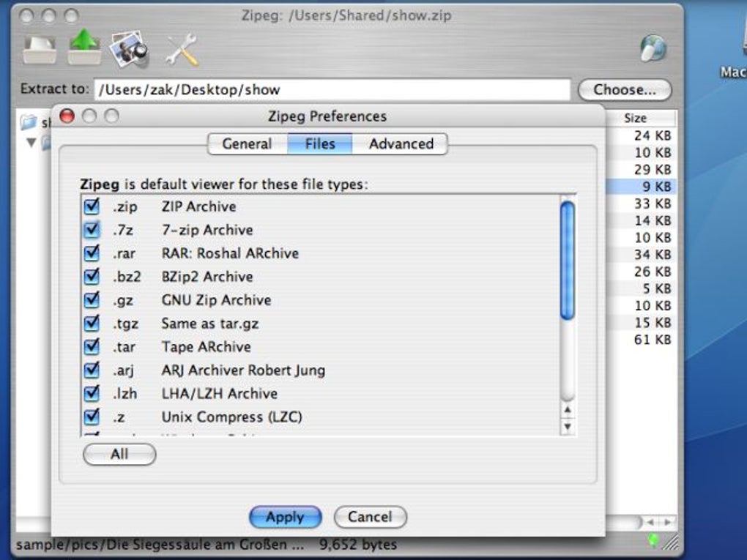
Task: Toggle the .tar Tape ARchive checkbox
Action: [92, 346]
